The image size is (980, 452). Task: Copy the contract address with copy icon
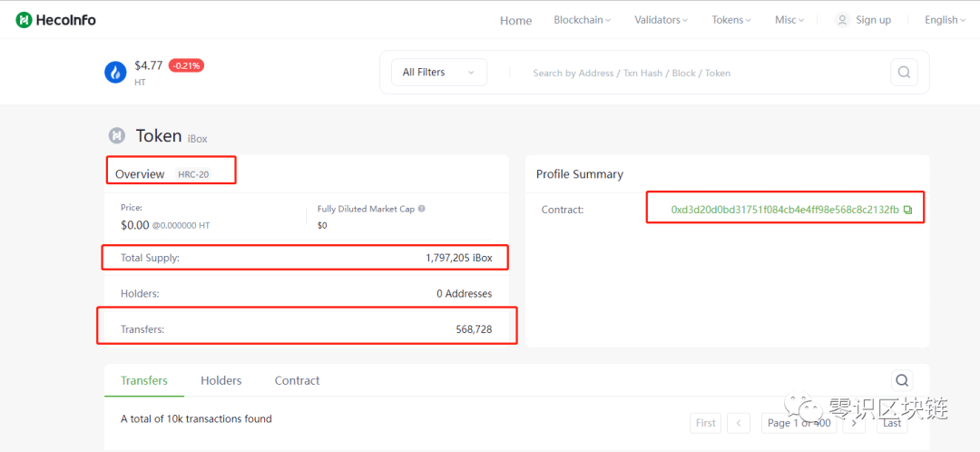coord(907,210)
